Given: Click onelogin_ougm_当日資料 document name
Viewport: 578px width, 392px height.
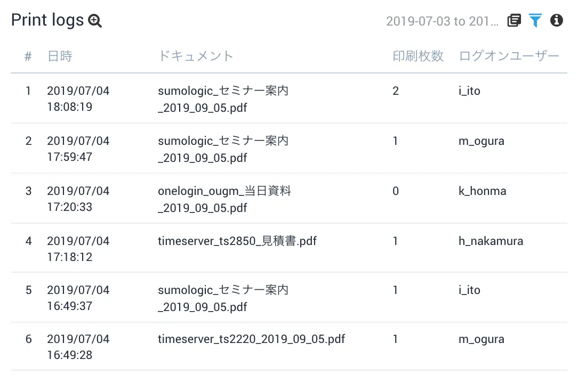Looking at the screenshot, I should (x=224, y=199).
